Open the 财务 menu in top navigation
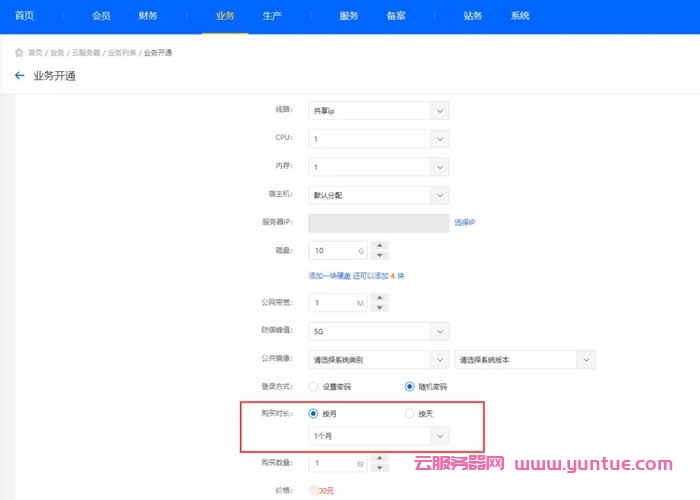 (x=147, y=17)
